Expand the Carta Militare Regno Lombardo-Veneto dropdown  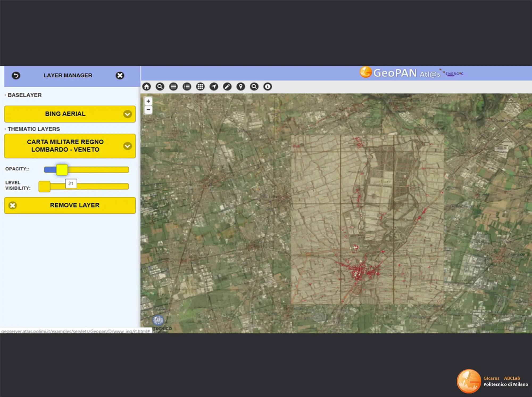[x=127, y=146]
